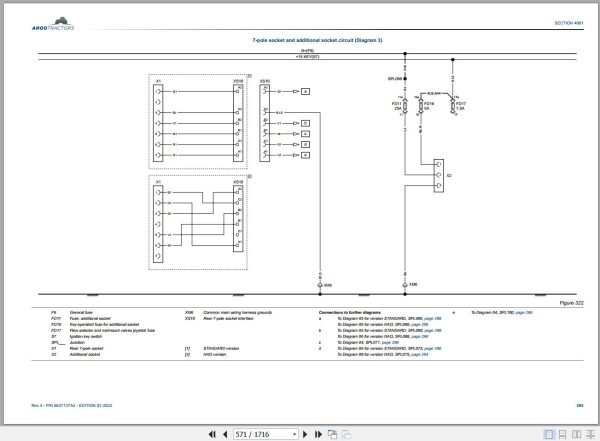Click the Argo Tractors logo

[53, 24]
